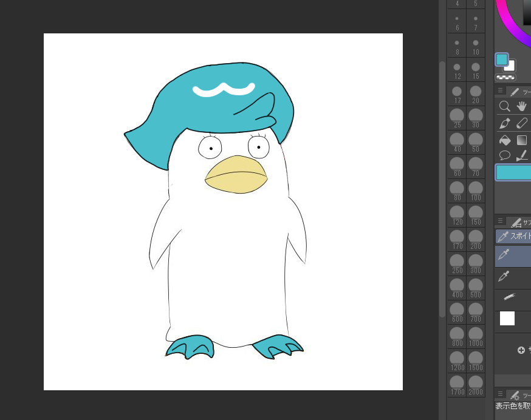The height and width of the screenshot is (420, 531).
Task: Select the white sub drawing color swatch
Action: coord(510,66)
